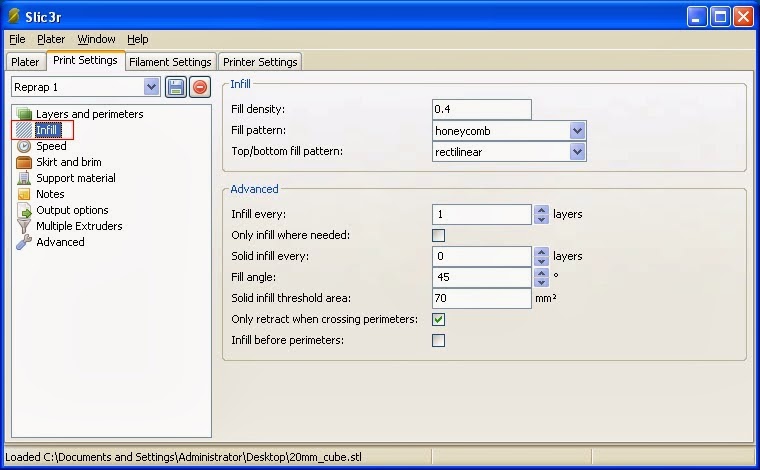Increase the Fill angle value

(541, 273)
